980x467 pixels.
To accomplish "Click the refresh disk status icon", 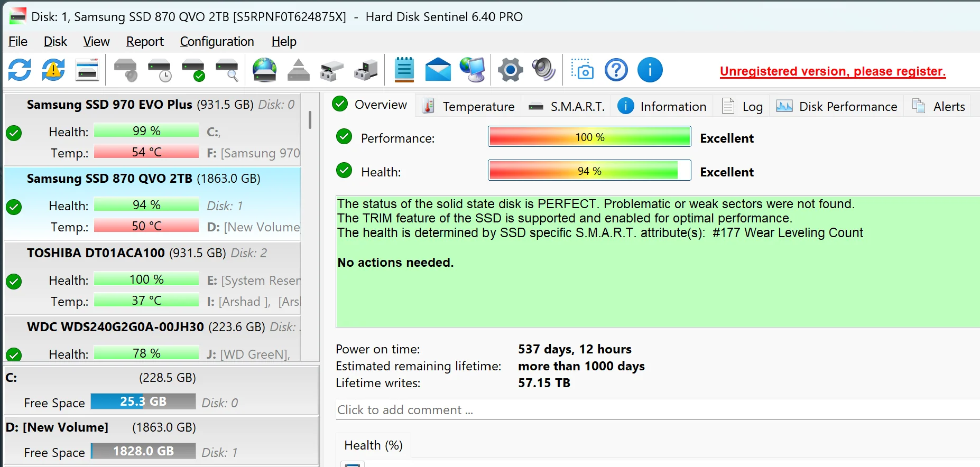I will tap(20, 70).
